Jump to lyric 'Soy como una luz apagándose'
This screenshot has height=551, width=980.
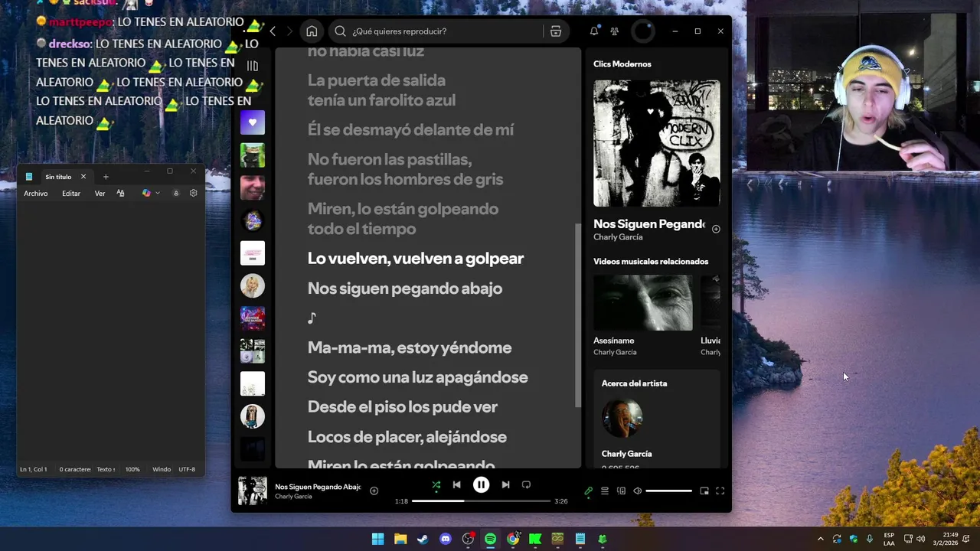(418, 377)
